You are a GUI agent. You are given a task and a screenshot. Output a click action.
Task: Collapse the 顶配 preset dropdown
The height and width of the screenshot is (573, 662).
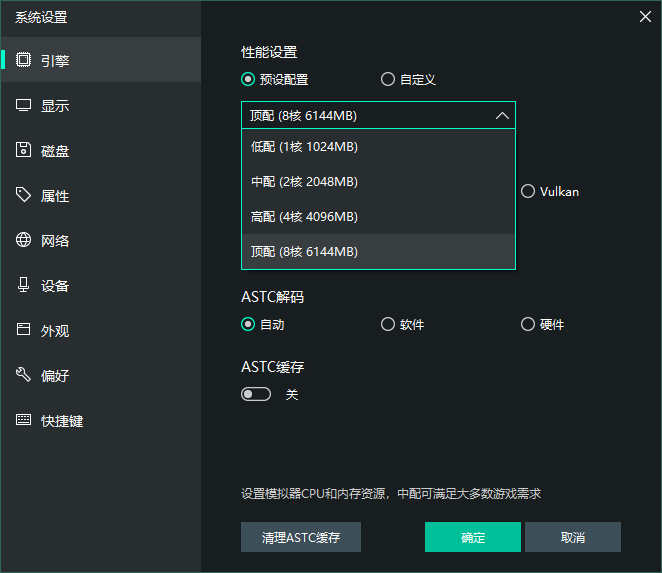502,116
